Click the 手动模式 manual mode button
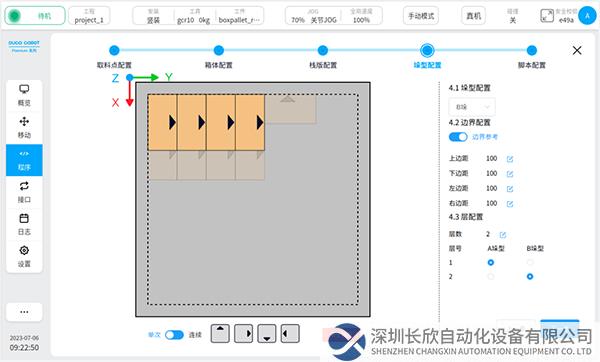600x362 pixels. 421,16
